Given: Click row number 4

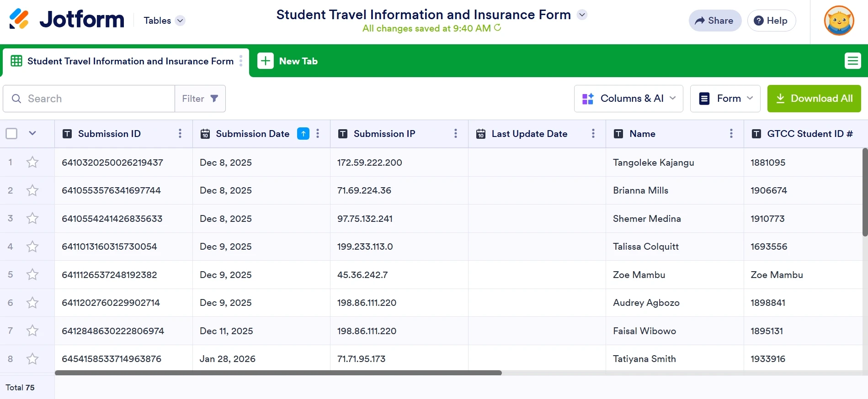Looking at the screenshot, I should tap(10, 247).
